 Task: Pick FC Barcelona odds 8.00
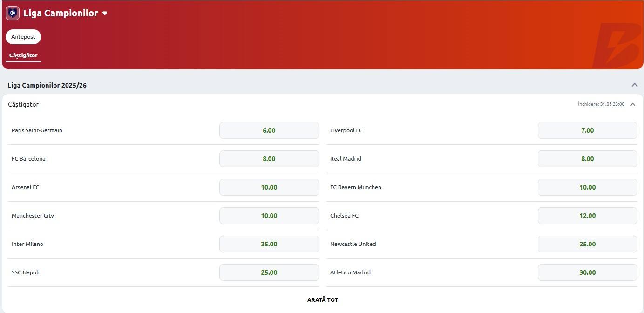(269, 159)
